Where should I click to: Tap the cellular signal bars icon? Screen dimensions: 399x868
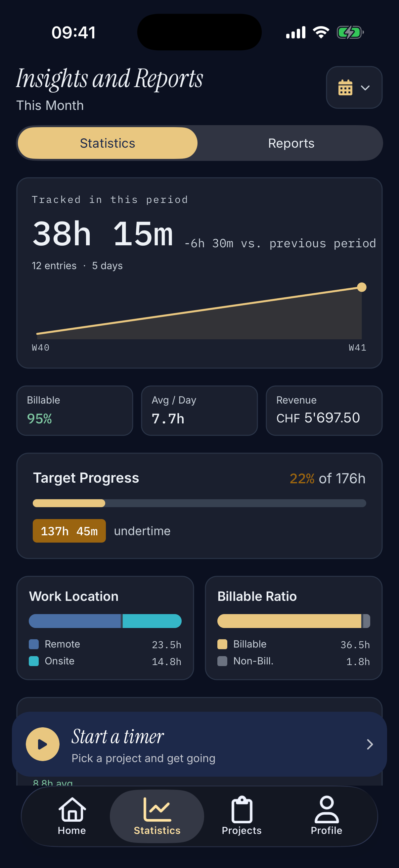296,32
